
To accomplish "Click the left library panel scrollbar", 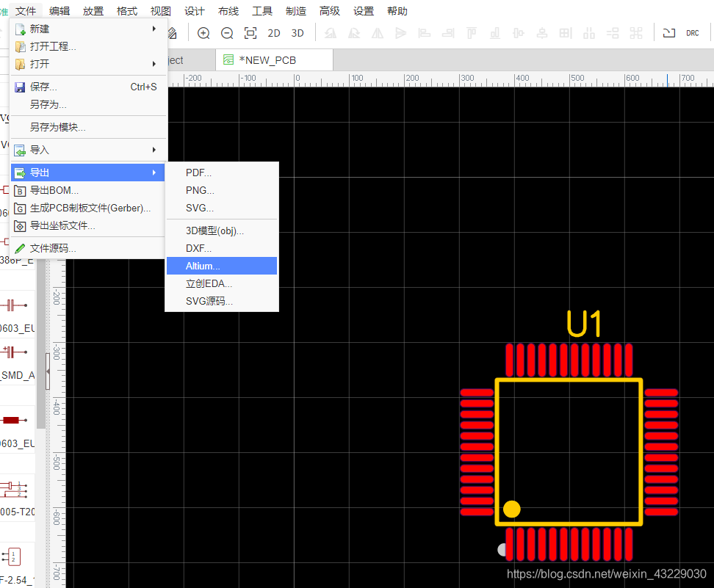I will click(41, 344).
